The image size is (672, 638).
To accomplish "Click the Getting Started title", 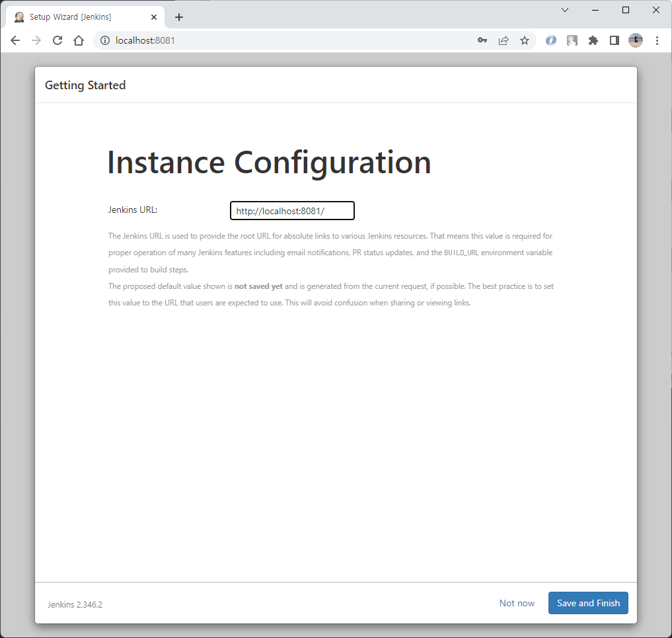I will [85, 85].
